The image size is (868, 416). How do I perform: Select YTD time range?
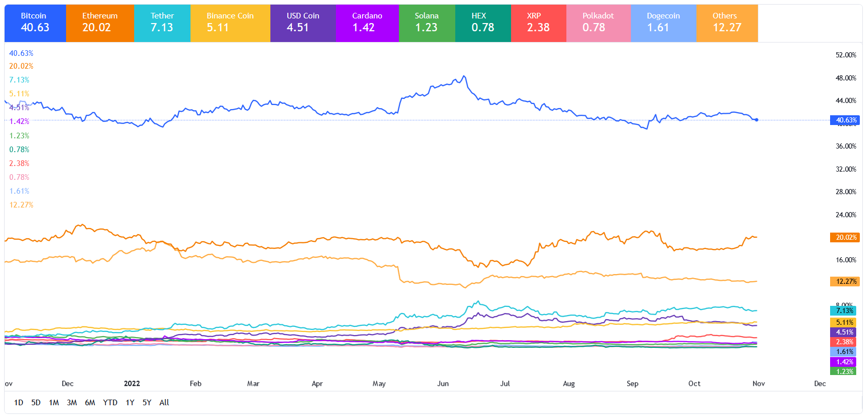pos(110,403)
